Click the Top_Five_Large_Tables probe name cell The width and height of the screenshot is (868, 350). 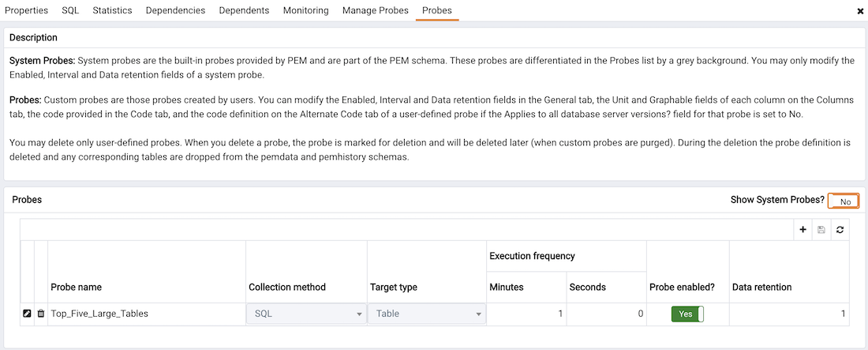coord(147,314)
